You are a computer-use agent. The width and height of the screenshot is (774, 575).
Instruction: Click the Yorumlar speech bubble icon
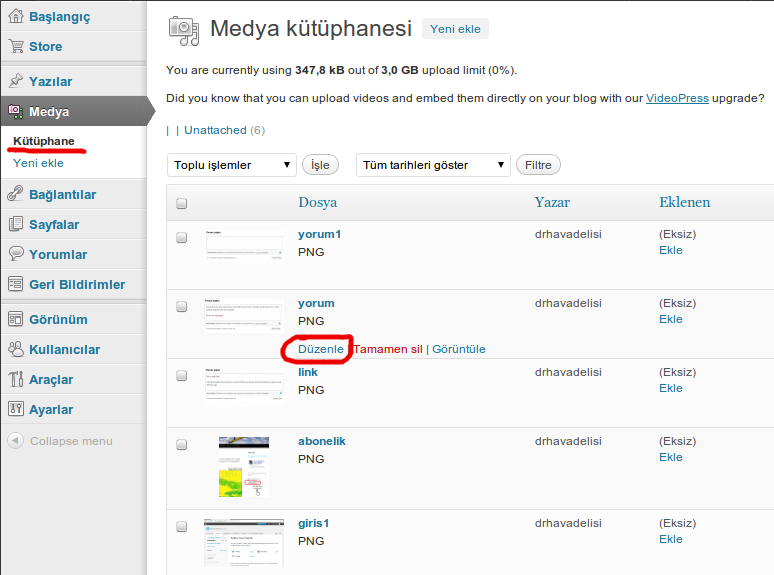tap(15, 254)
